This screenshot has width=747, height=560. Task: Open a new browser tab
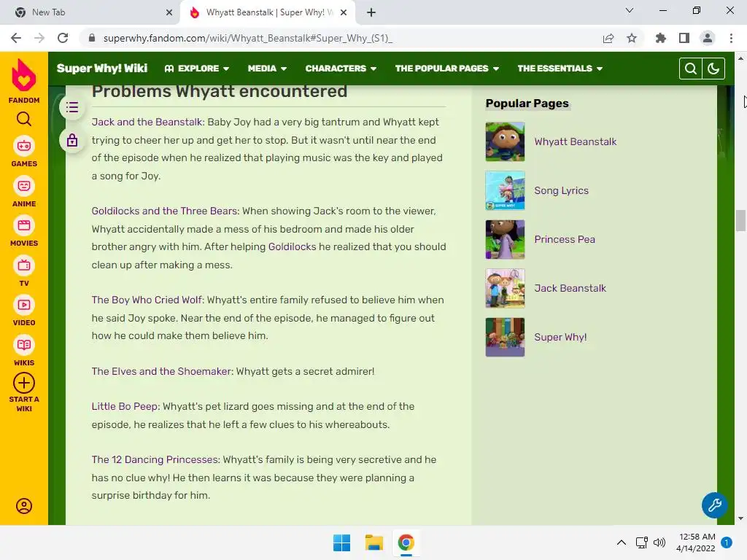[x=371, y=12]
